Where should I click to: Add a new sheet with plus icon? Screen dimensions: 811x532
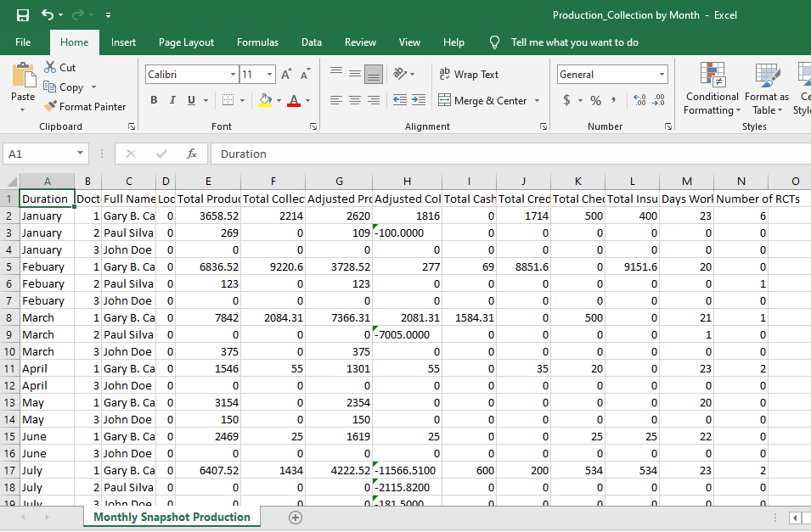(x=296, y=517)
